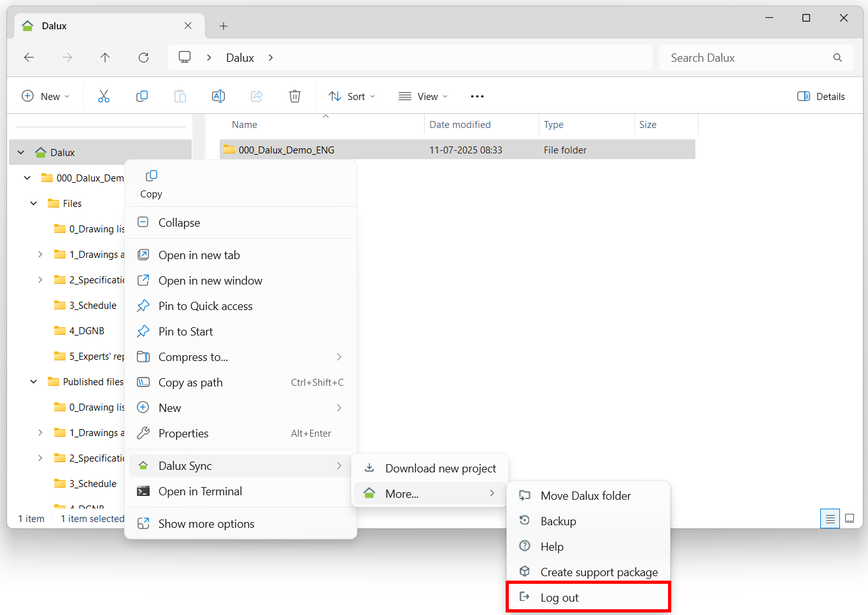This screenshot has height=615, width=868.
Task: Rename the selected folder via the rename icon
Action: [218, 96]
